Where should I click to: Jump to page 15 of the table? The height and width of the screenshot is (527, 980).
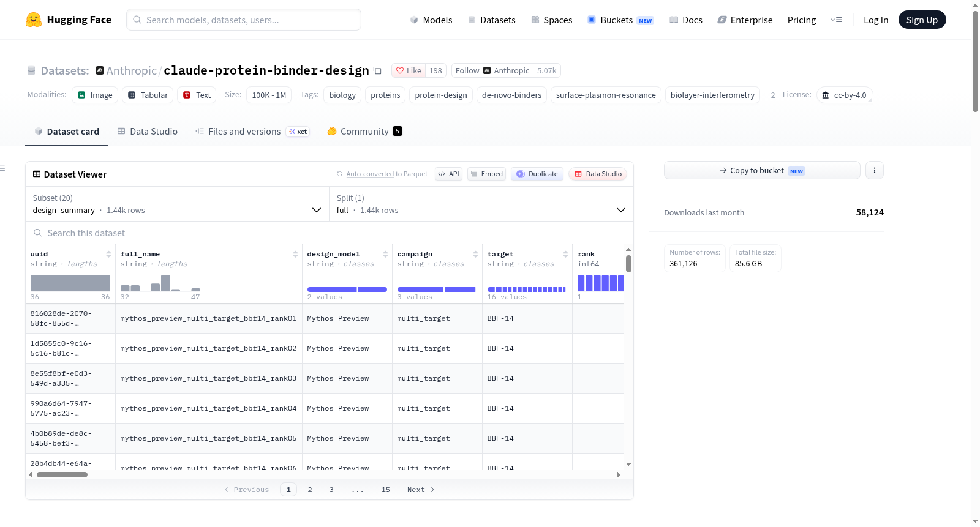pyautogui.click(x=386, y=490)
